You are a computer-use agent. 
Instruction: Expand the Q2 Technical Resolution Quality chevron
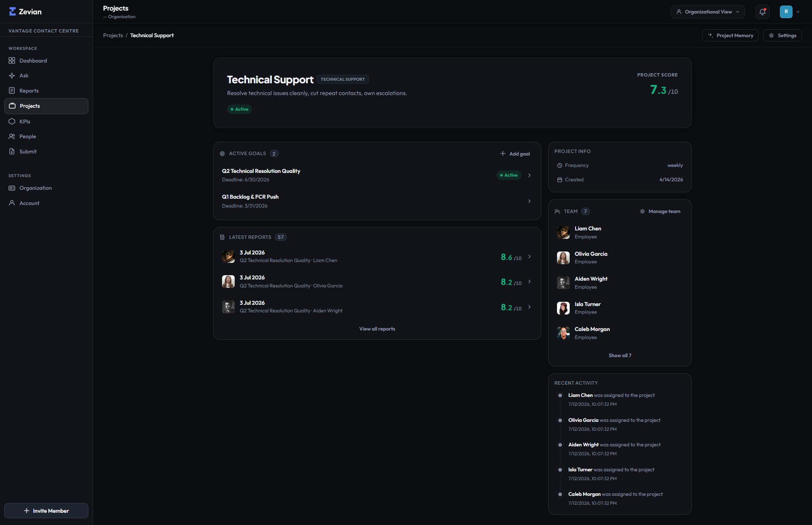pos(529,175)
